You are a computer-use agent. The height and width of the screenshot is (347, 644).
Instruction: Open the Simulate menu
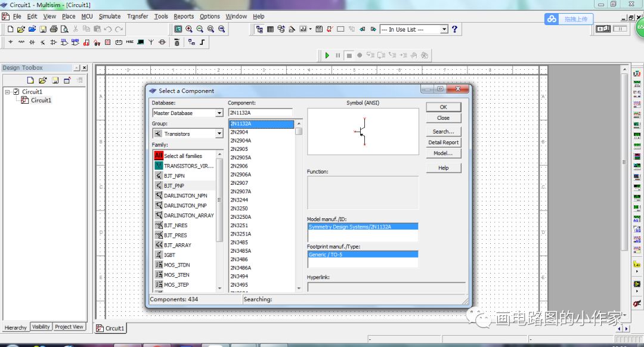pos(110,17)
